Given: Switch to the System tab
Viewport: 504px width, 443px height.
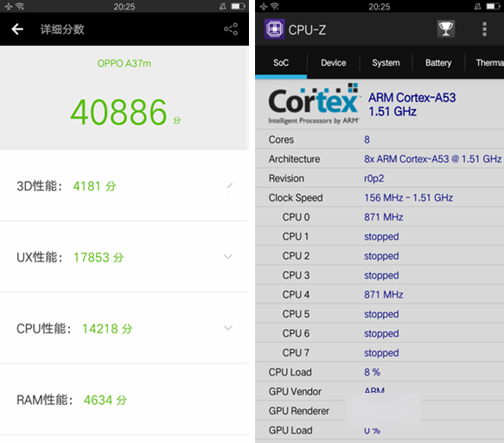Looking at the screenshot, I should tap(386, 62).
